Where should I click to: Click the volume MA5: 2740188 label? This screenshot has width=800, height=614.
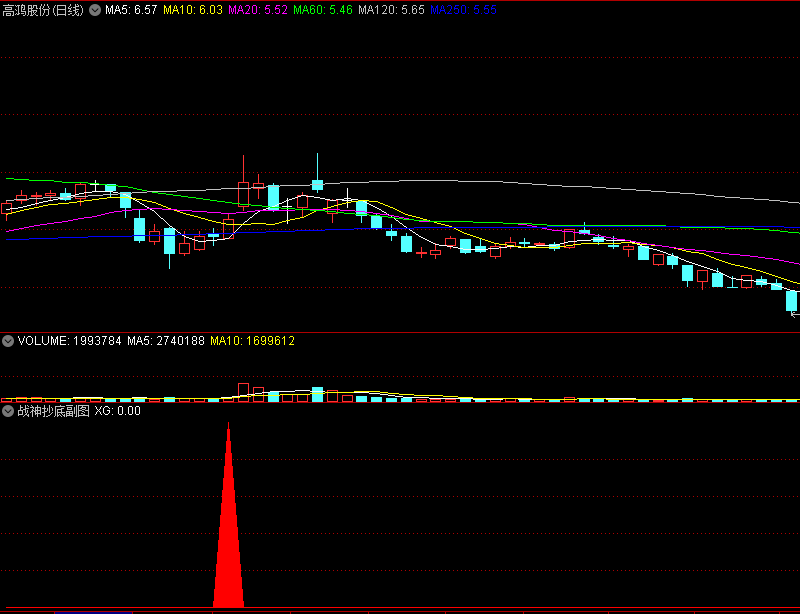coord(166,341)
